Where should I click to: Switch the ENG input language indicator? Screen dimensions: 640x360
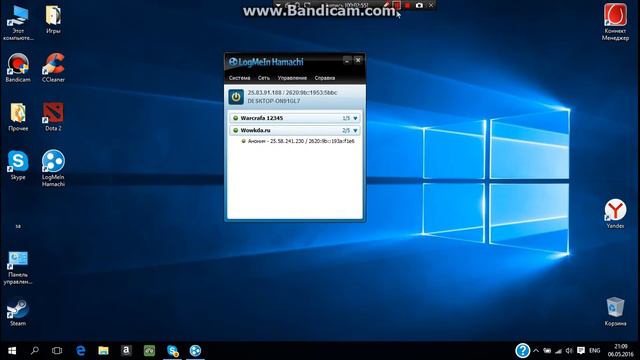595,351
